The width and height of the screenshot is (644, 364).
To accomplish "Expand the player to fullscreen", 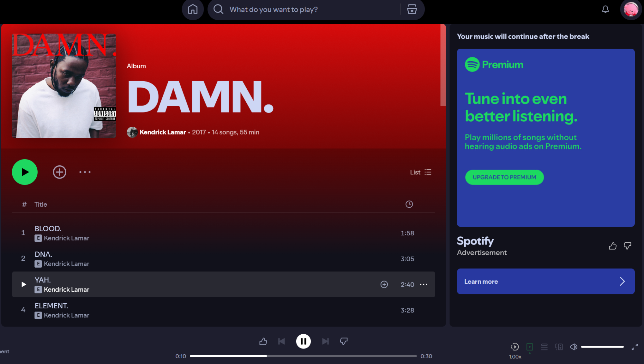I will (x=634, y=347).
